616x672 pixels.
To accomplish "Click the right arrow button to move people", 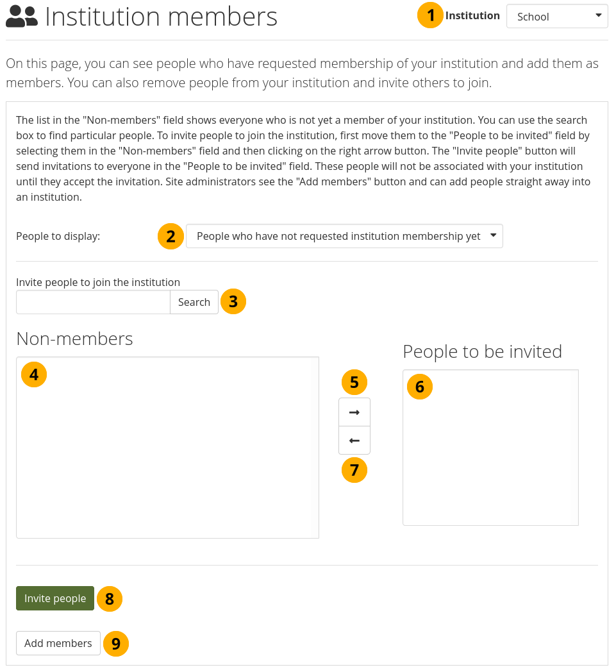I will [354, 412].
